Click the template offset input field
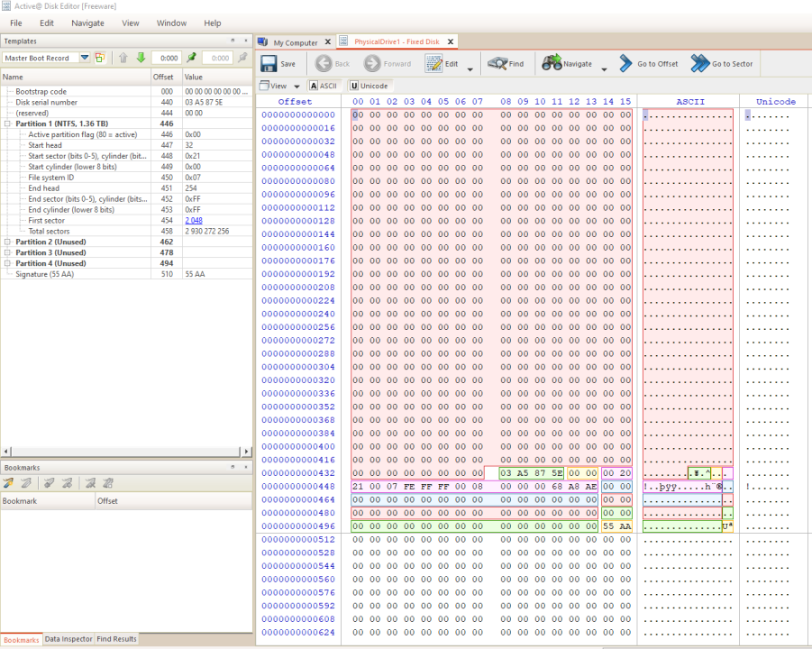This screenshot has width=812, height=649. 168,58
